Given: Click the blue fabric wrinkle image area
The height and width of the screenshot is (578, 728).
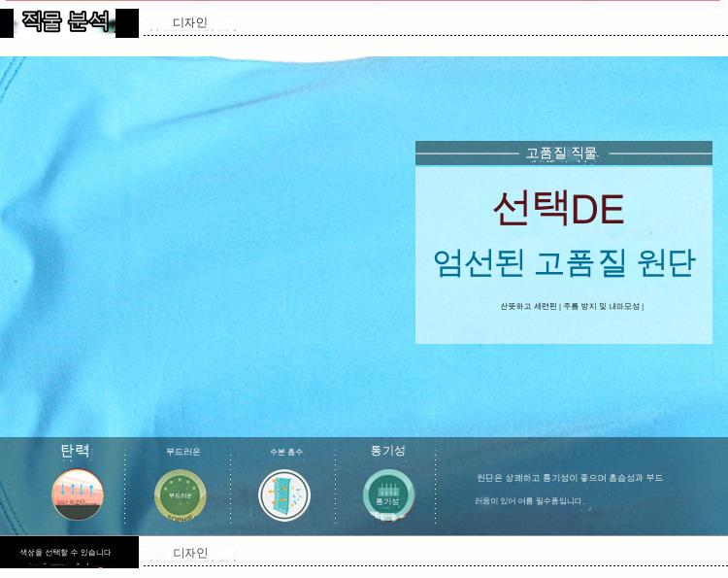Looking at the screenshot, I should 194,243.
